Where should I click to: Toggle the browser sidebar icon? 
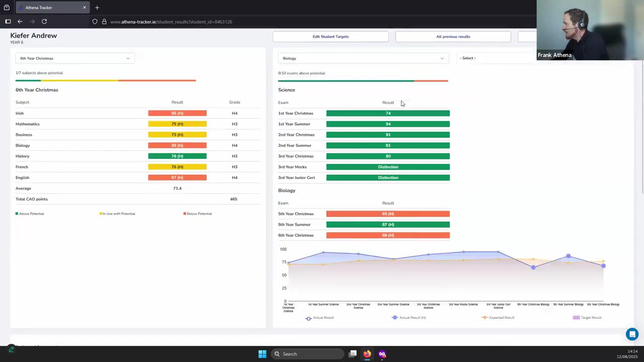click(x=8, y=22)
